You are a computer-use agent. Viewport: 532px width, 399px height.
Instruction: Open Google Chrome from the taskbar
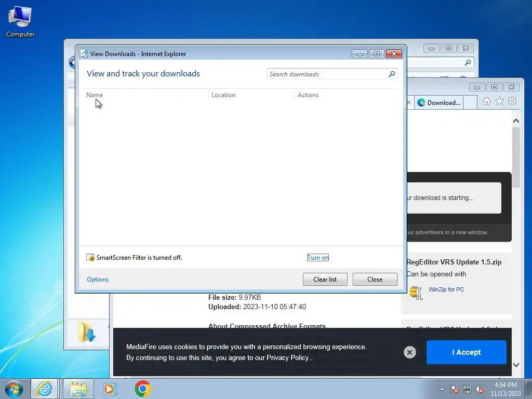142,389
